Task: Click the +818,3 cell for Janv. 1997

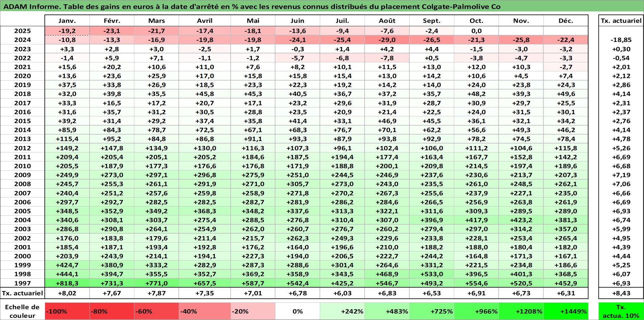Action: 67,283
